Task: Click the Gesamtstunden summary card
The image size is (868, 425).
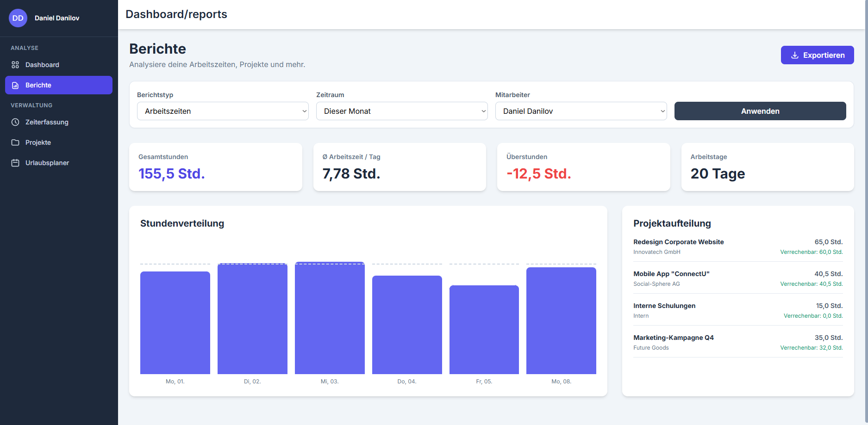Action: point(215,166)
